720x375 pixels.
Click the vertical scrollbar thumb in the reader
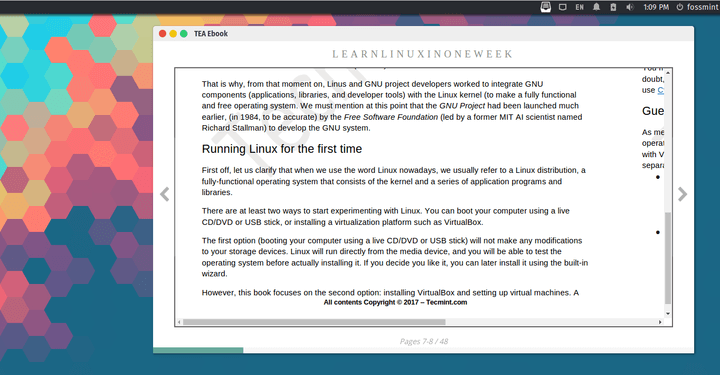668,258
